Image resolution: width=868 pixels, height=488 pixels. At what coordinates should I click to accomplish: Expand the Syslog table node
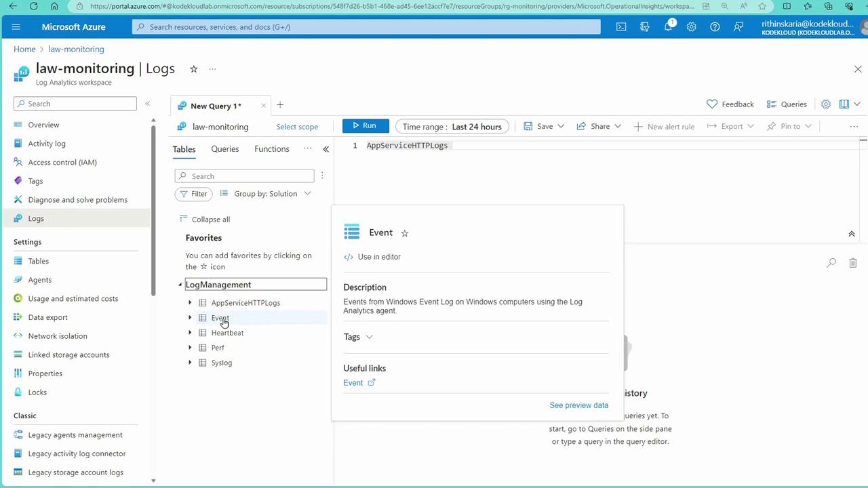coord(190,363)
